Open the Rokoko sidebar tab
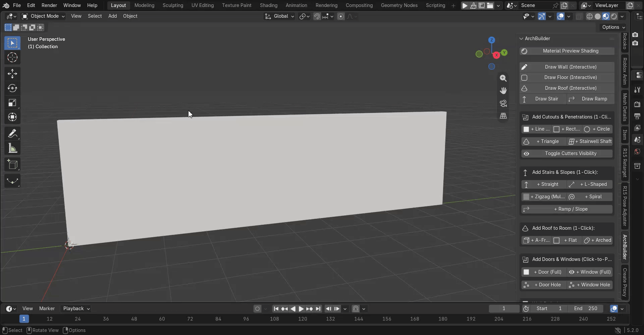Image resolution: width=644 pixels, height=335 pixels. pos(625,42)
